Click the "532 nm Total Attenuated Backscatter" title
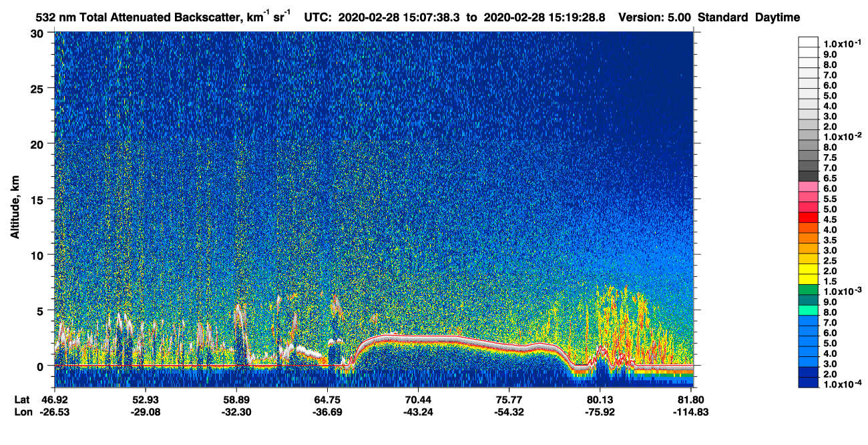Screen dimensions: 868x445 [140, 17]
